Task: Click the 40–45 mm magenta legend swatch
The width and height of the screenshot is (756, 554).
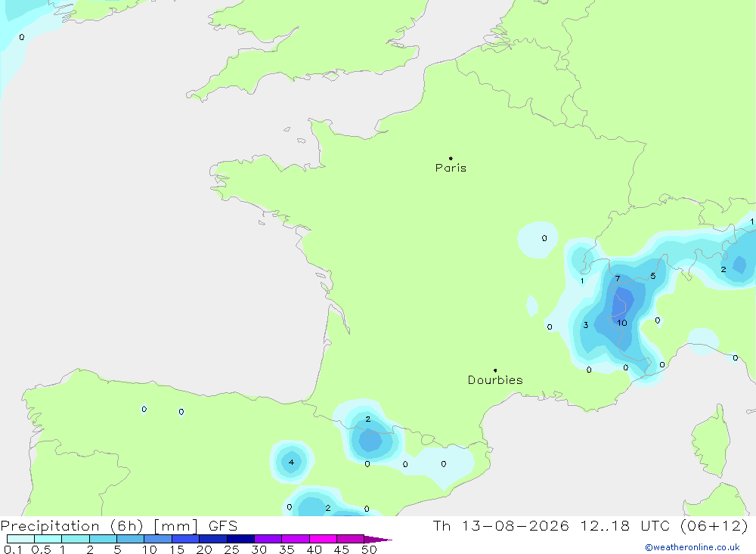Action: [x=323, y=539]
